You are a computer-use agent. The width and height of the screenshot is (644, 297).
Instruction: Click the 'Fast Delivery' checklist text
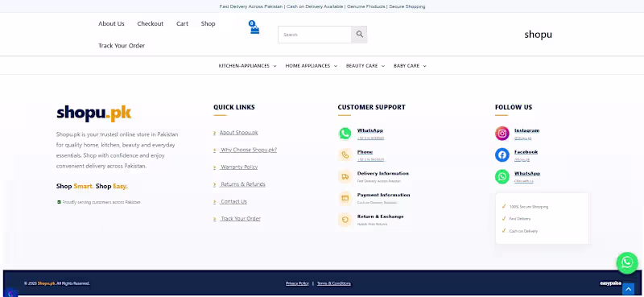point(520,219)
